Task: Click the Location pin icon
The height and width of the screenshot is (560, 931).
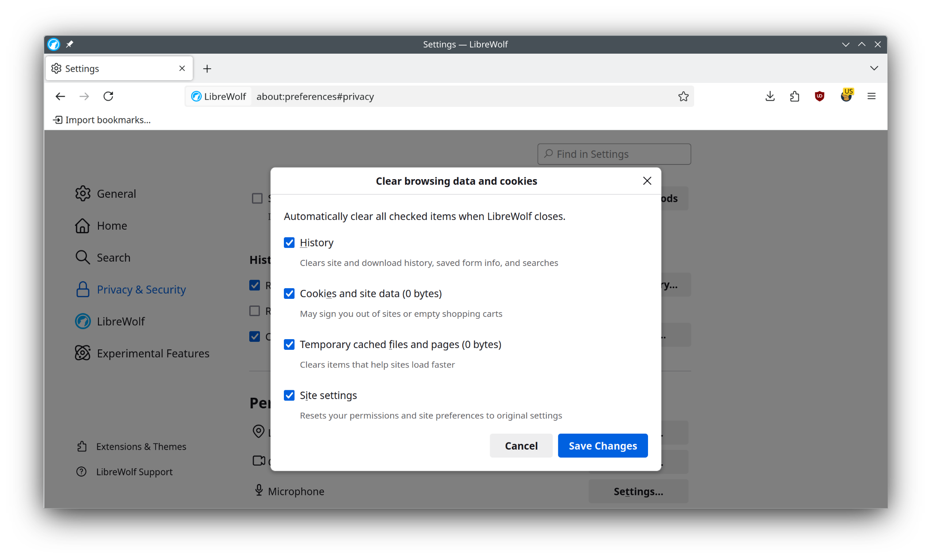Action: (x=259, y=431)
